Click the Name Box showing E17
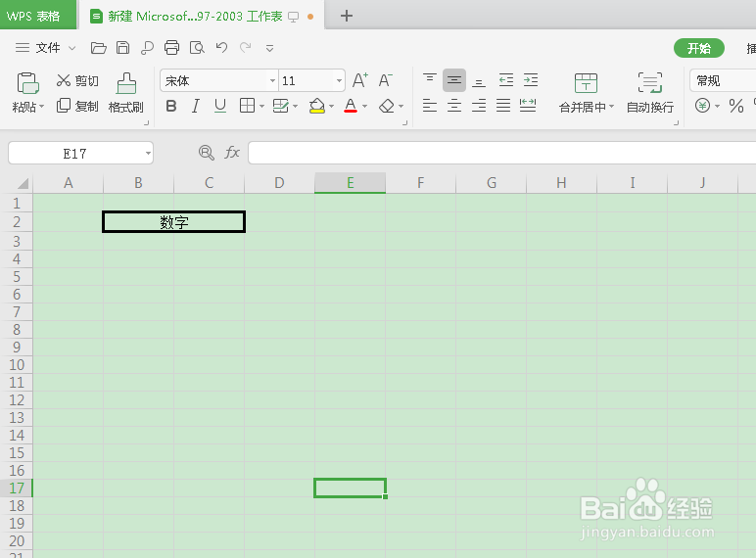Screen dimensions: 756x558 80,154
